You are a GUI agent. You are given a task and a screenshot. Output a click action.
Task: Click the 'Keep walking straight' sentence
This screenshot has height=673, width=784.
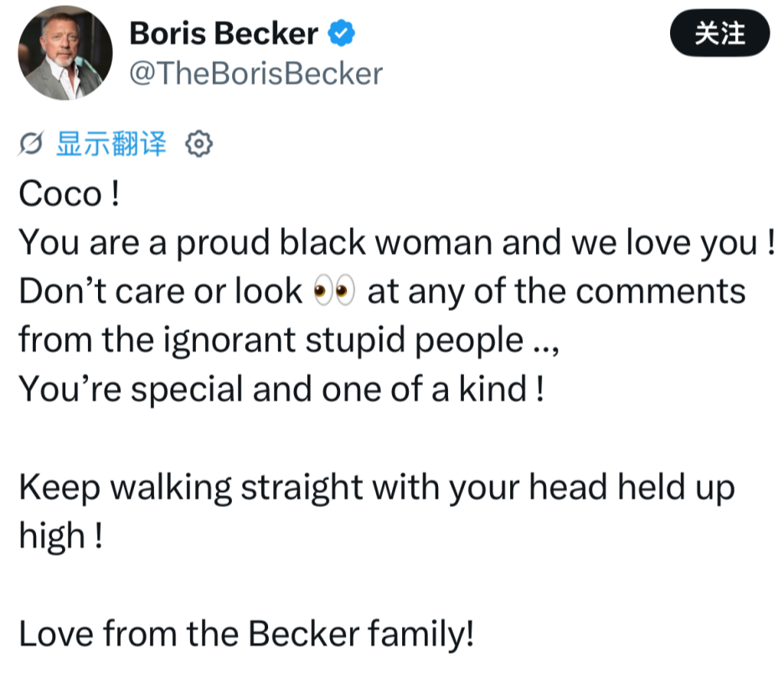click(377, 488)
